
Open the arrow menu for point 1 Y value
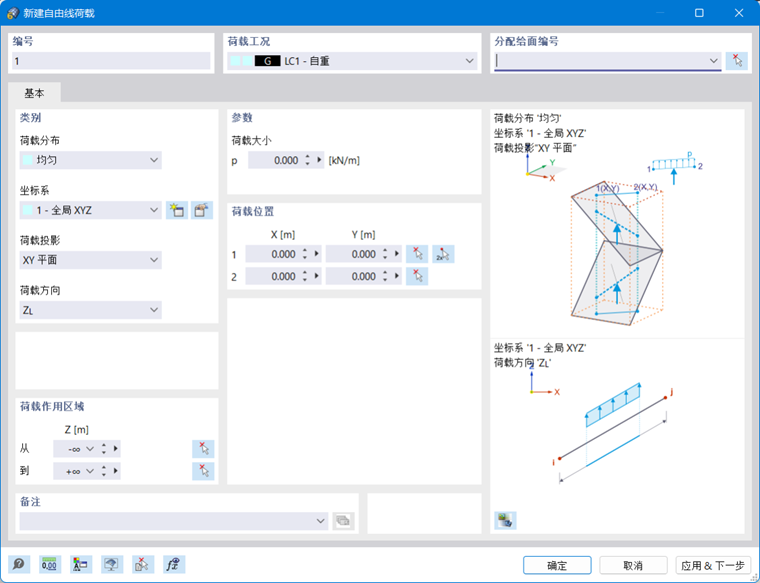point(396,254)
